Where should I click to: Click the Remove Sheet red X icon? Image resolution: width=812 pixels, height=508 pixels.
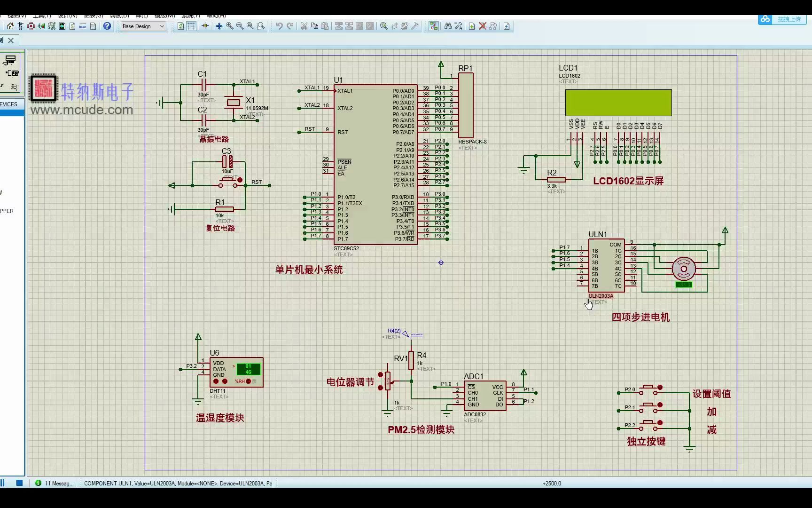click(x=483, y=26)
